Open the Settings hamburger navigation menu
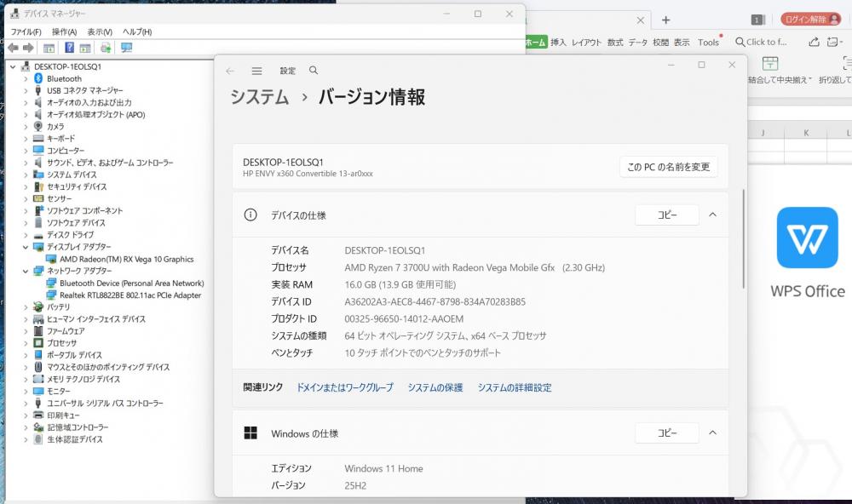Viewport: 852px width, 504px height. [x=256, y=71]
